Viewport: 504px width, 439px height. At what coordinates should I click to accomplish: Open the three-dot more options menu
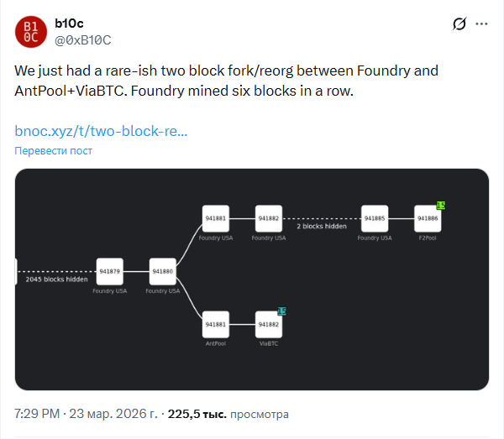click(482, 24)
